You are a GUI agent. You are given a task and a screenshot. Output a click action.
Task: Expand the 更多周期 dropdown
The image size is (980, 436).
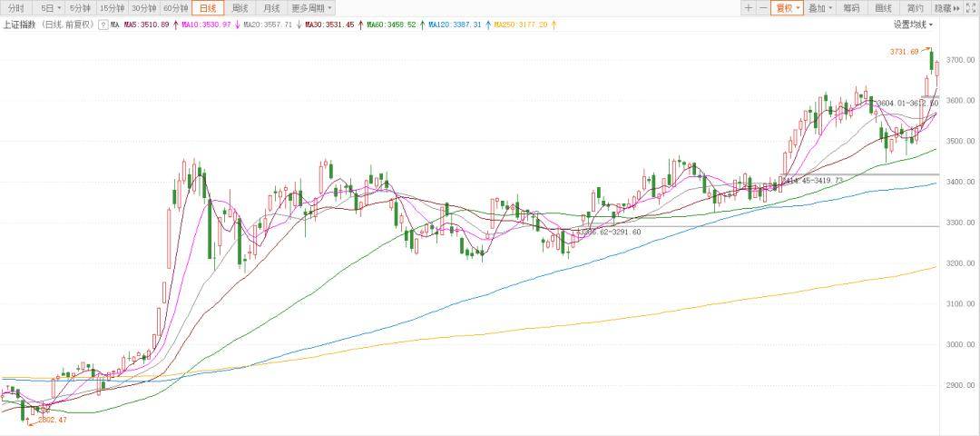311,8
